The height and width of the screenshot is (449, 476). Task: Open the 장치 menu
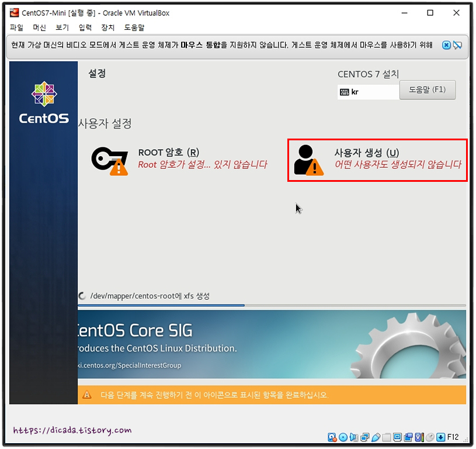point(108,27)
